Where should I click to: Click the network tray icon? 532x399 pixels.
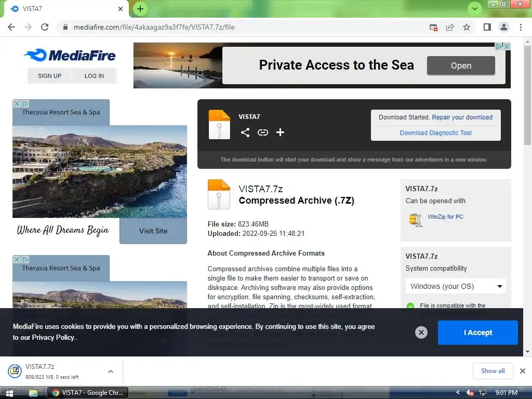[x=483, y=393]
